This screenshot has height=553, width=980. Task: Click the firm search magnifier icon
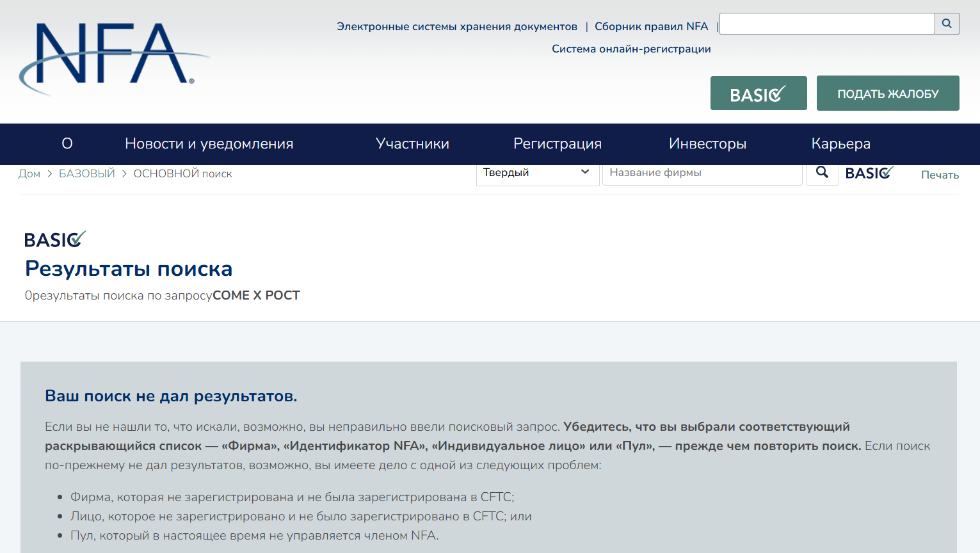coord(822,172)
